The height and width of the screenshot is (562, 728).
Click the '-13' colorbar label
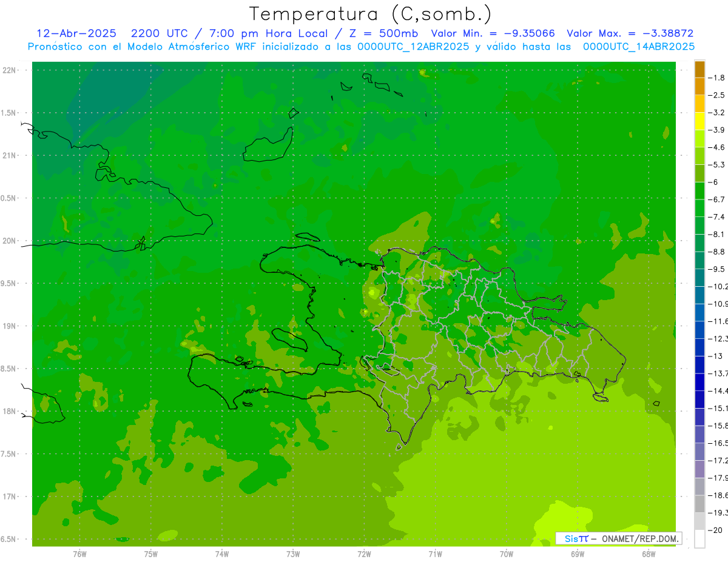point(715,356)
